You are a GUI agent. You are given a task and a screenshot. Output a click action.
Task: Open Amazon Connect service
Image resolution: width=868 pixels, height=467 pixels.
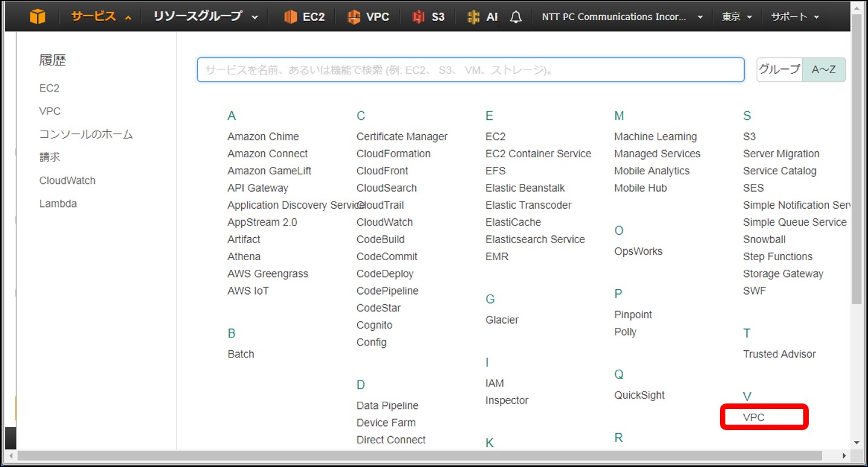tap(268, 154)
